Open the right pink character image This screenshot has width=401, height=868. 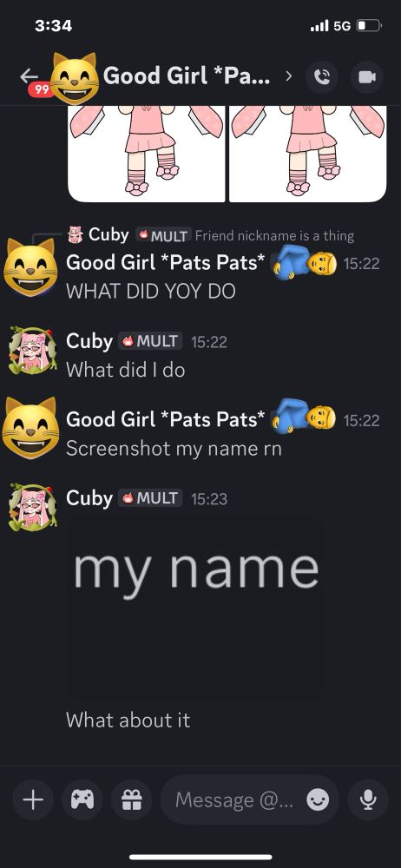click(308, 154)
